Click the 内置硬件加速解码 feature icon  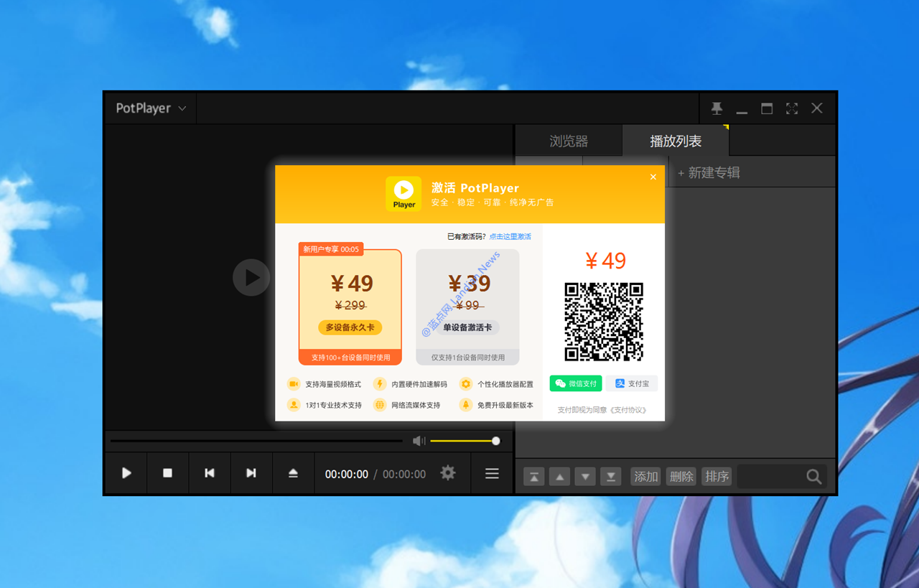(380, 384)
